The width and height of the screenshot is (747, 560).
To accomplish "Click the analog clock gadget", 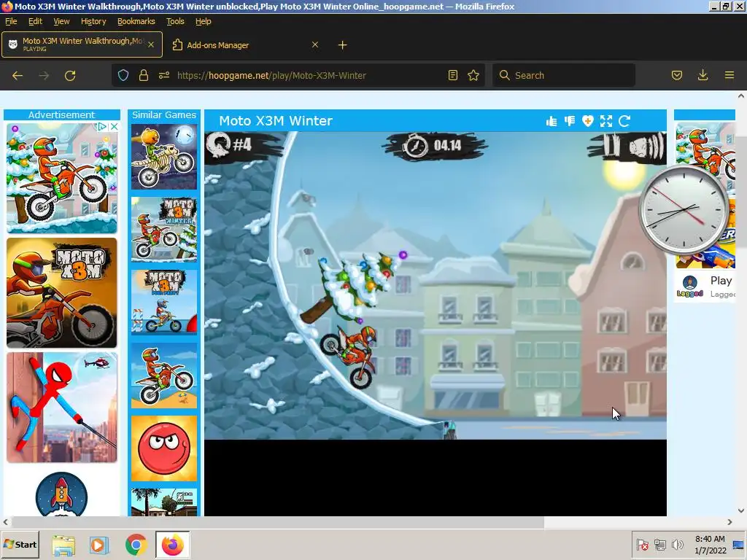I will (x=684, y=210).
